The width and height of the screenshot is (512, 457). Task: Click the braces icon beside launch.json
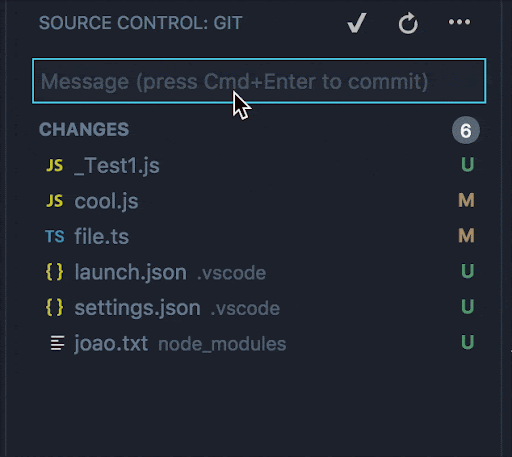click(55, 272)
